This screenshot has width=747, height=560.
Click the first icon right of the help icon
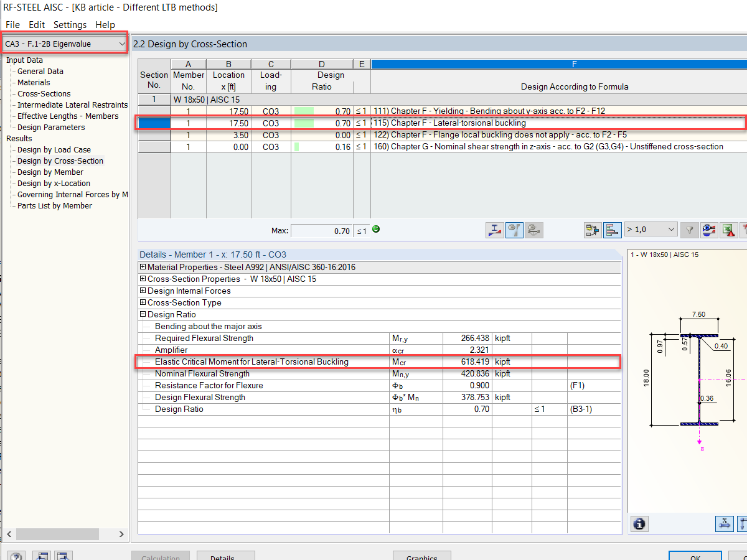(41, 556)
